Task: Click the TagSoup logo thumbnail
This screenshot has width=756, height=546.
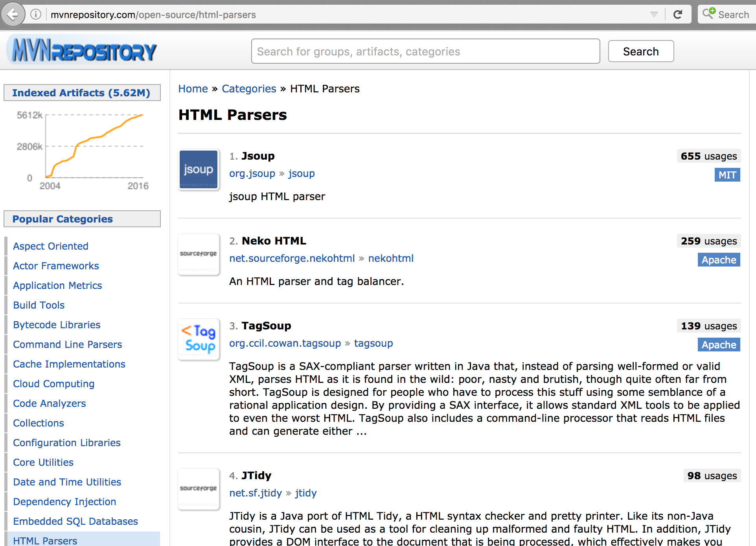Action: [x=199, y=339]
